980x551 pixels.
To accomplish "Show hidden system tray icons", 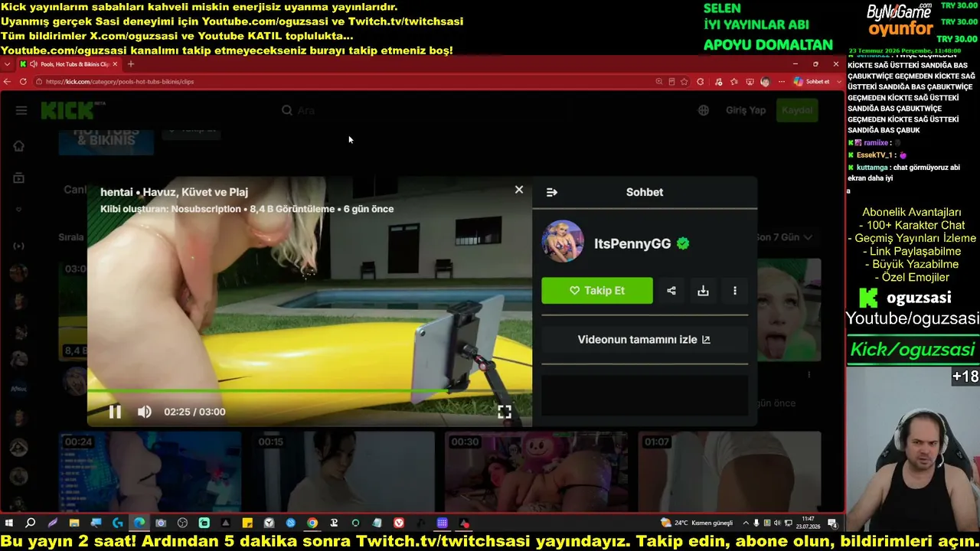I will [x=746, y=523].
